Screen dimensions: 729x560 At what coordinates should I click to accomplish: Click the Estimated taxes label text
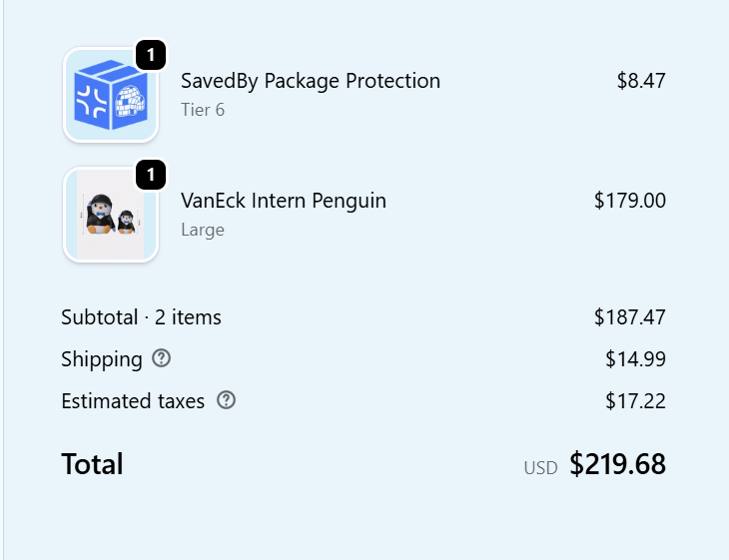pyautogui.click(x=133, y=401)
